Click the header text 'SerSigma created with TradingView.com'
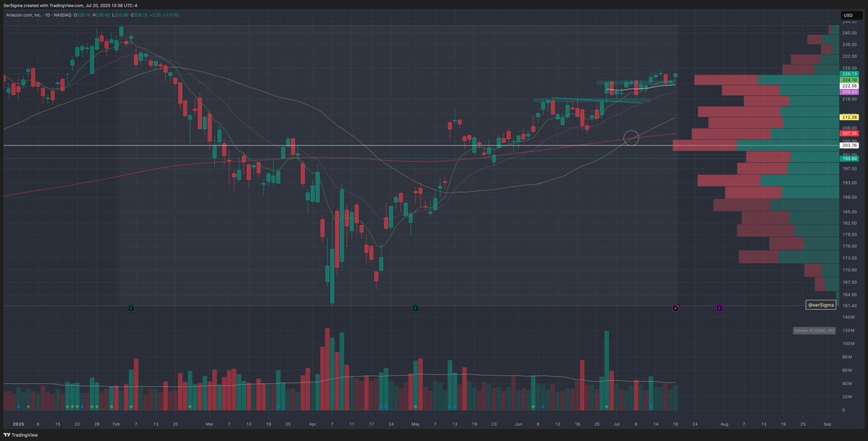This screenshot has width=868, height=441. click(43, 6)
